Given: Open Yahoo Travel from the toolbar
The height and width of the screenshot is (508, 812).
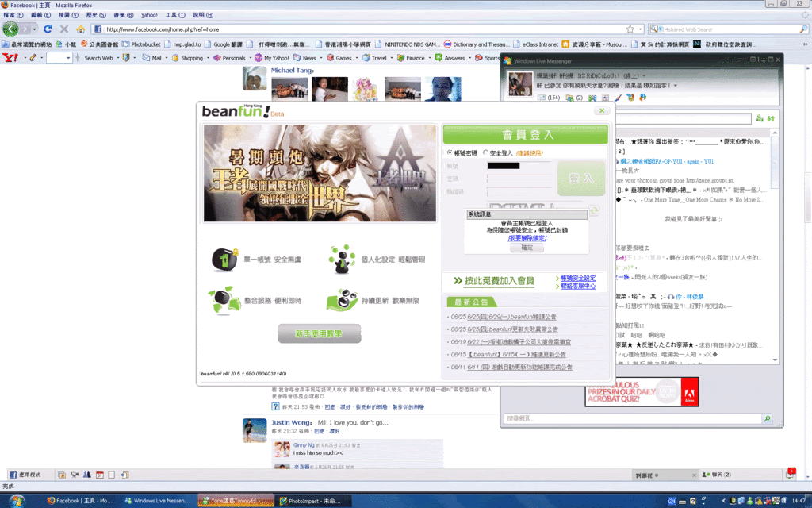Looking at the screenshot, I should pos(374,57).
